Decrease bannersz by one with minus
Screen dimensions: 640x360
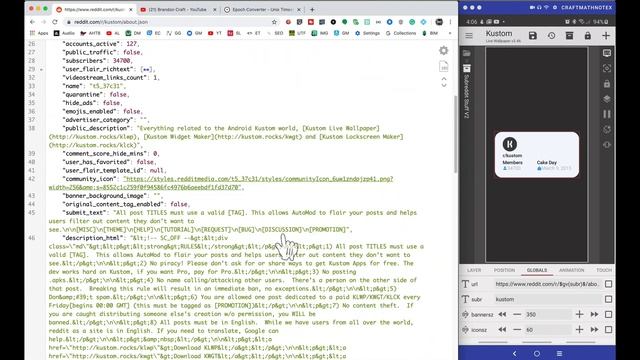coord(517,314)
